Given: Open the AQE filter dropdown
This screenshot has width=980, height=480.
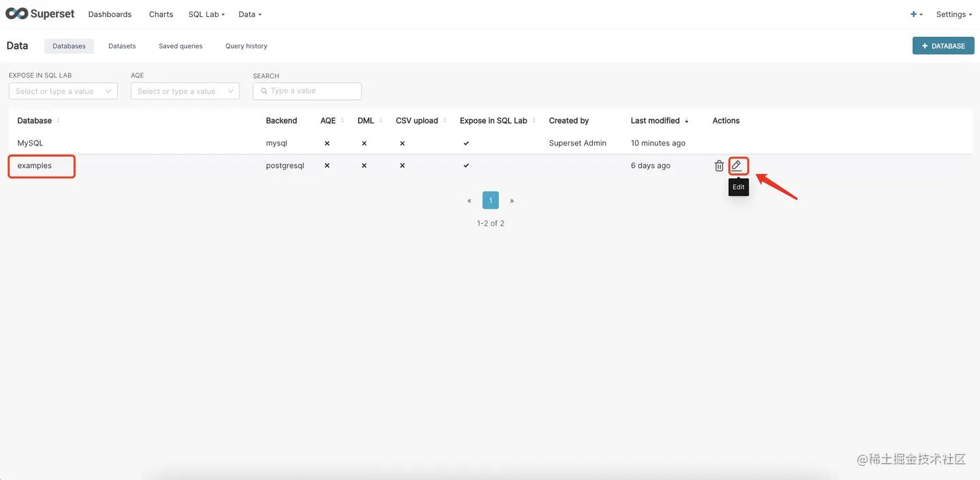Looking at the screenshot, I should (185, 91).
